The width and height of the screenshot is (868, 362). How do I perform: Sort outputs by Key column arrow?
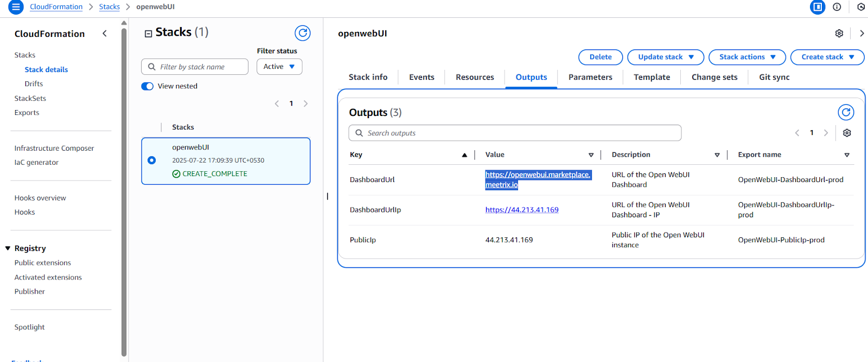(464, 155)
